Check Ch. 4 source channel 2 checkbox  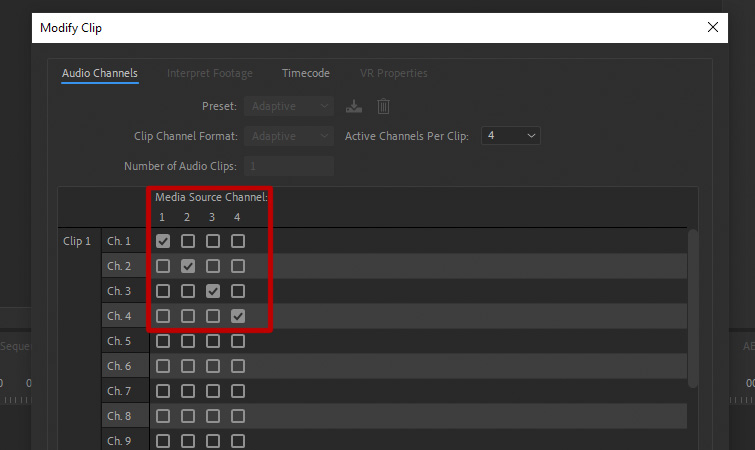[x=188, y=316]
